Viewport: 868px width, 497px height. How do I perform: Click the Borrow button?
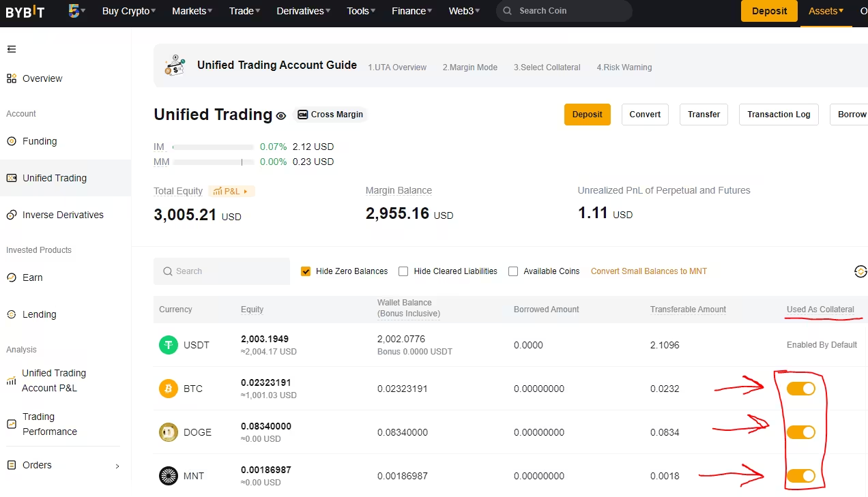tap(850, 115)
